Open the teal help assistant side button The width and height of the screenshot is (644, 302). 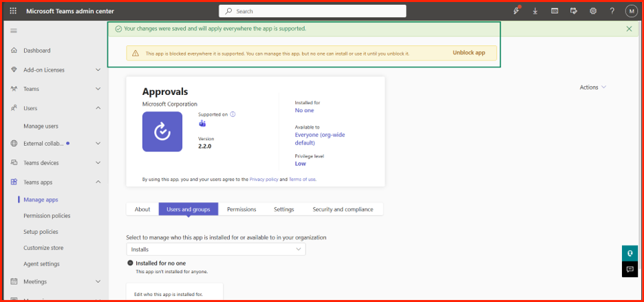(x=630, y=253)
